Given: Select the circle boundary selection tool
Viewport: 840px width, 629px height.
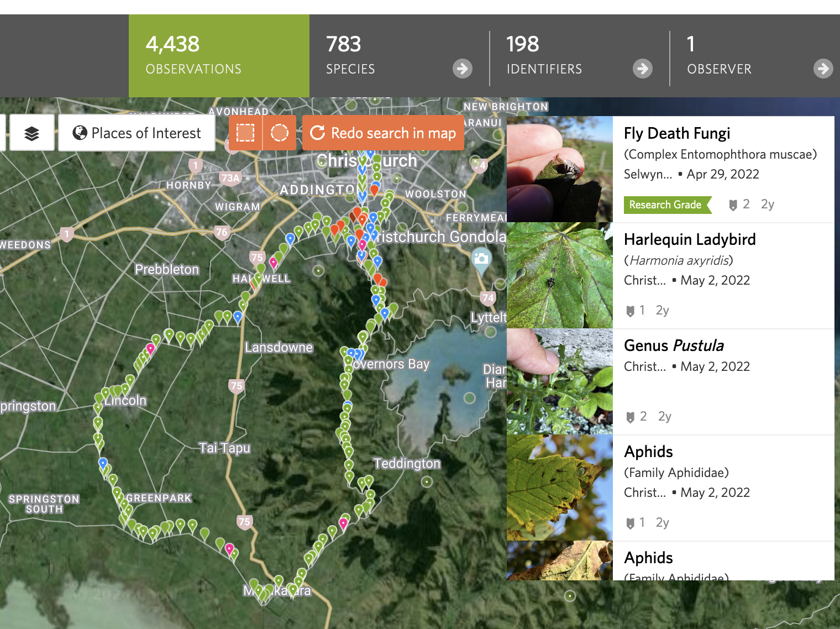Looking at the screenshot, I should pyautogui.click(x=280, y=133).
